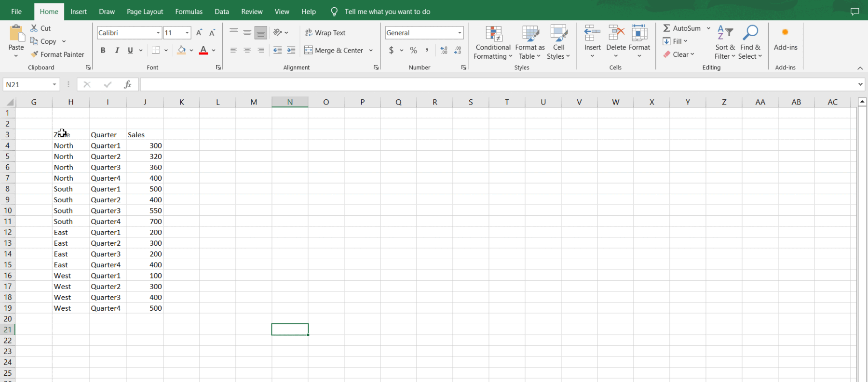Toggle italic formatting
Viewport: 868px width, 382px height.
(x=117, y=50)
